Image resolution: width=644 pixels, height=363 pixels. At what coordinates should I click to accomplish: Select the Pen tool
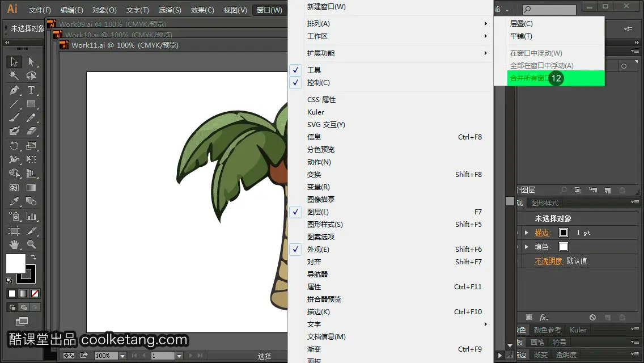(14, 90)
